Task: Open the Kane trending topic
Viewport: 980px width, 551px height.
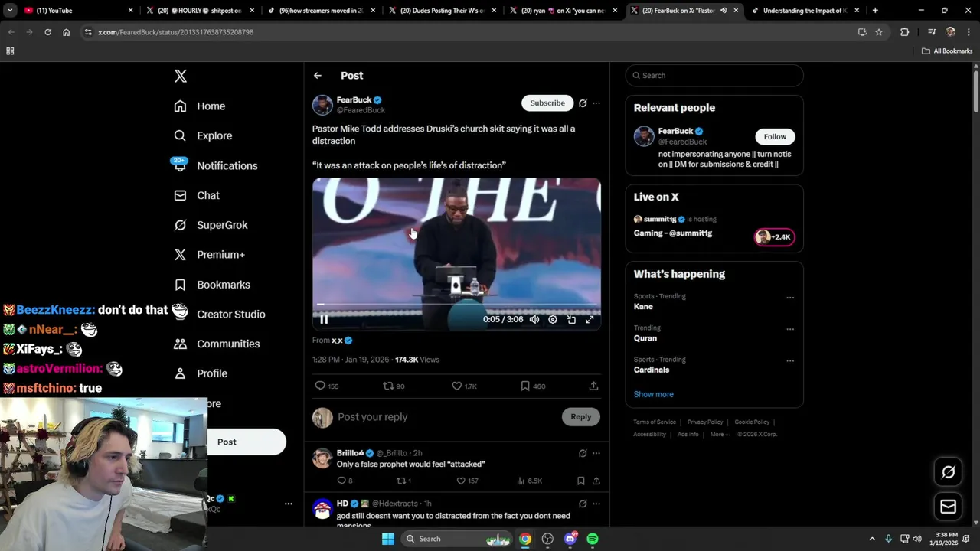Action: click(643, 307)
